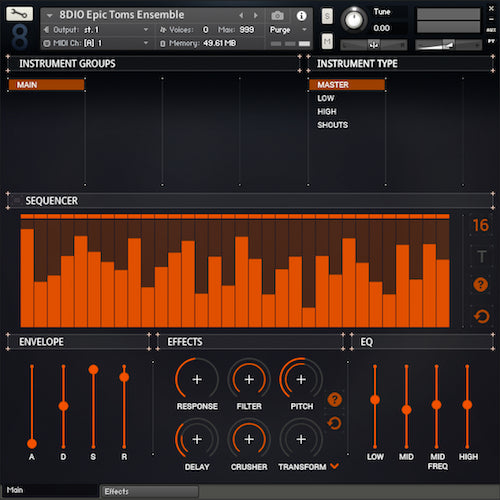
Task: Toggle the PV button at right edge
Action: [x=491, y=41]
